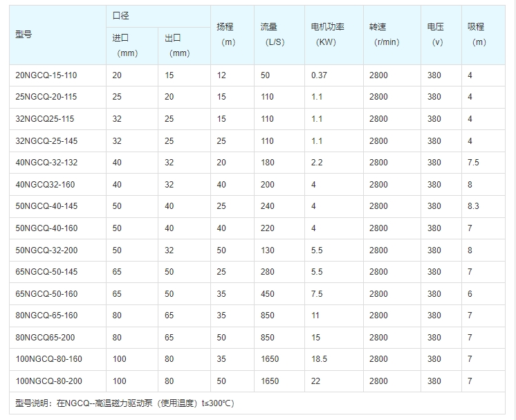This screenshot has width=516, height=420.
Task: Click the 口径 header cell
Action: 158,16
